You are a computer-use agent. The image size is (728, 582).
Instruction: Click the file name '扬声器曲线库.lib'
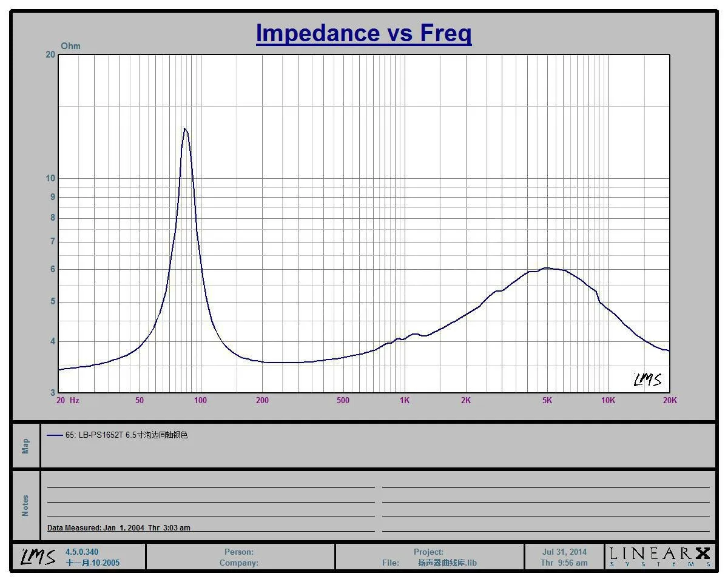447,563
